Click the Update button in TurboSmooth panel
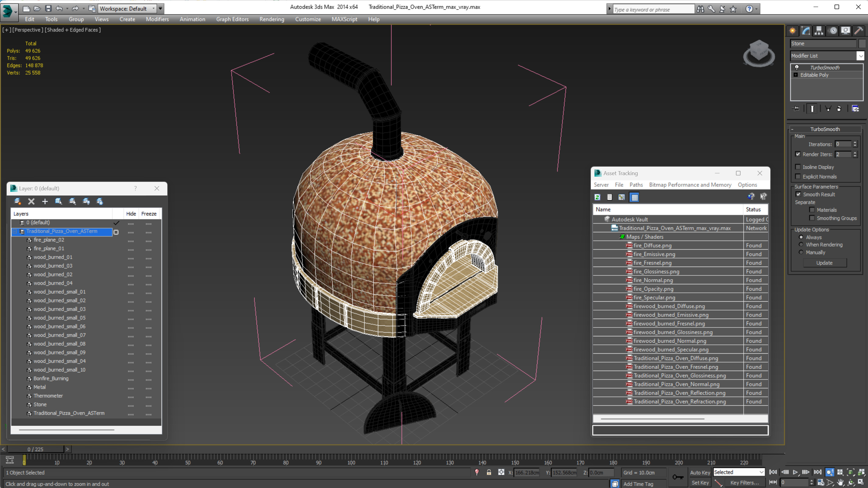 [x=825, y=263]
